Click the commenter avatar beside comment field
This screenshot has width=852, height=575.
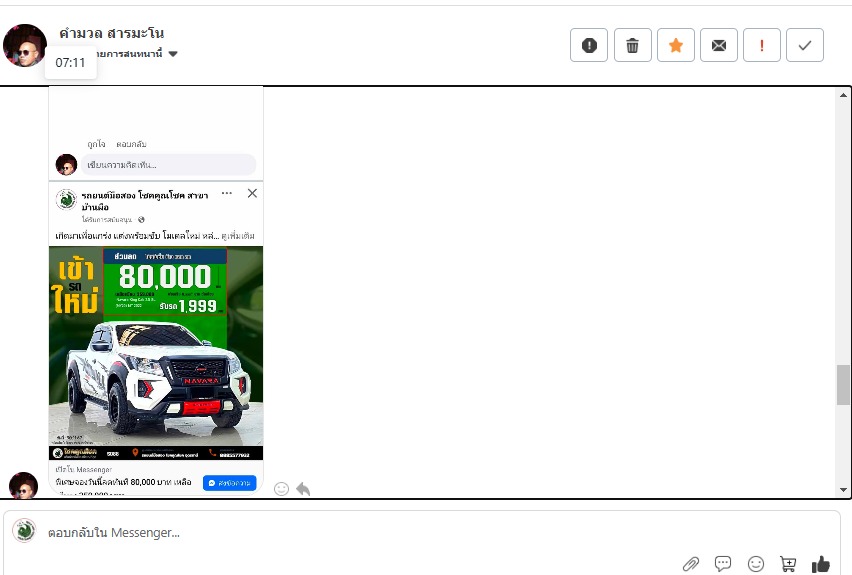pos(66,165)
